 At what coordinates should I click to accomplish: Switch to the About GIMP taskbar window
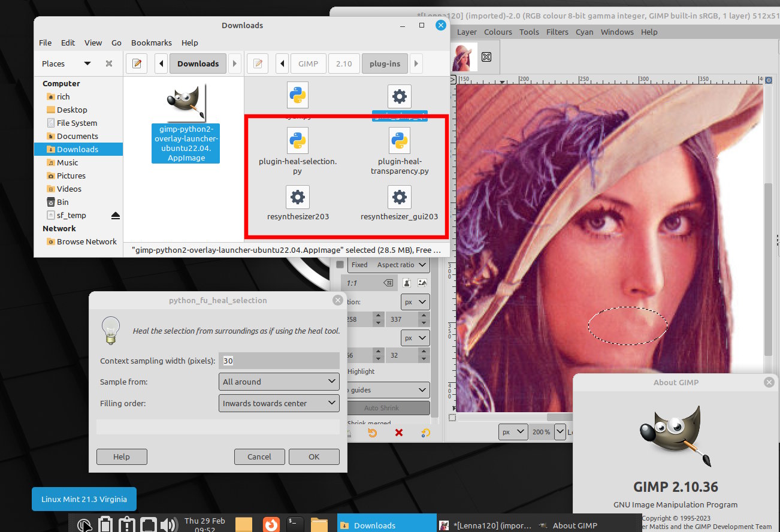click(x=567, y=525)
